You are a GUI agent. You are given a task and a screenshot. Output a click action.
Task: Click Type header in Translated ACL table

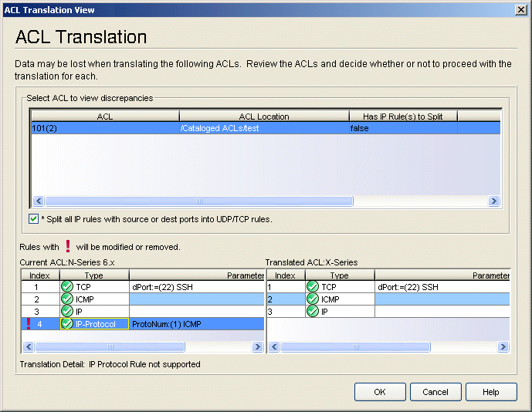(340, 275)
